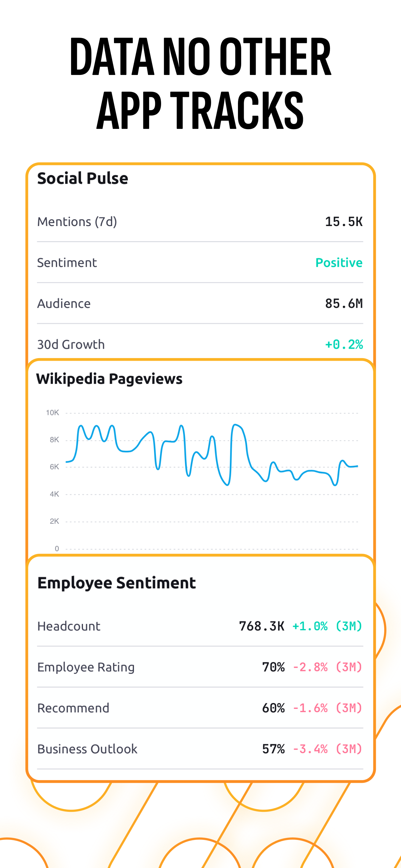Click the 6K gridline label
The width and height of the screenshot is (401, 868).
pos(54,467)
